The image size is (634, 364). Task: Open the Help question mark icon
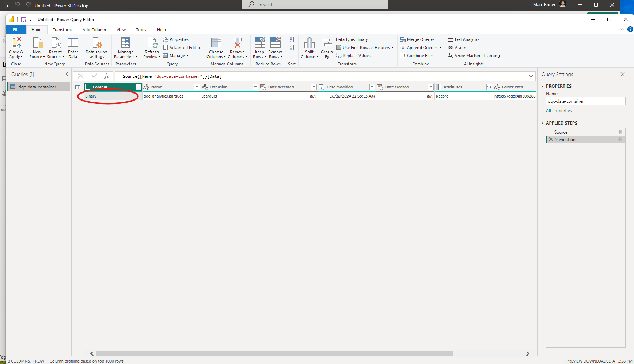tap(630, 29)
